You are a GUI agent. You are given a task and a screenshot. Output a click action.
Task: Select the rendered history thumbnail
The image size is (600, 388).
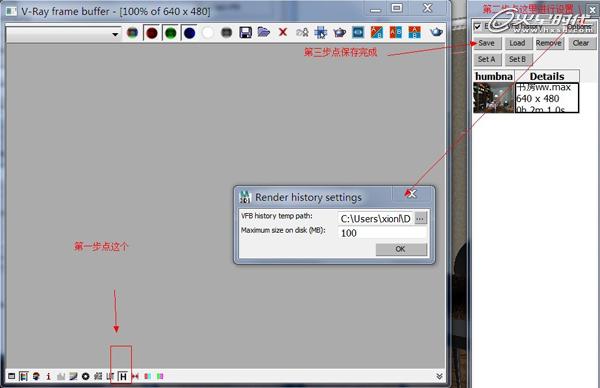(x=494, y=98)
